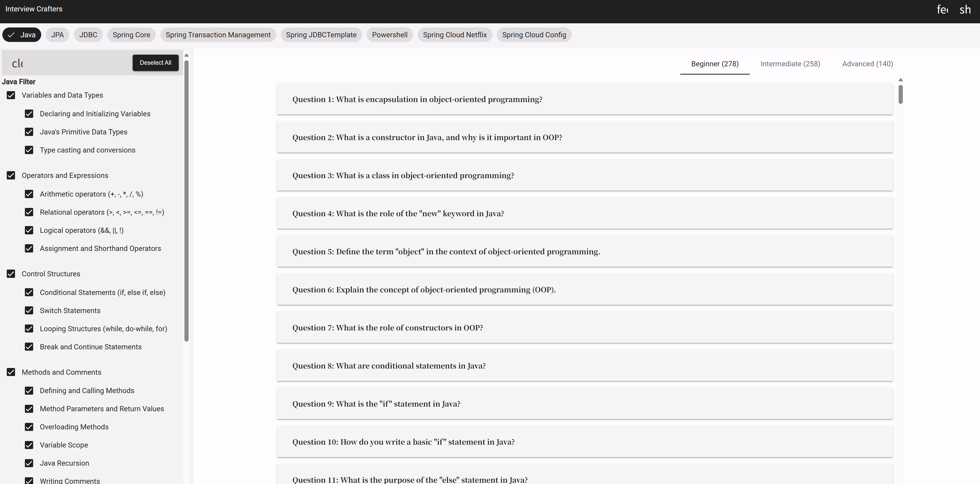Select the Powershell topic chip
The image size is (980, 484).
pos(390,35)
